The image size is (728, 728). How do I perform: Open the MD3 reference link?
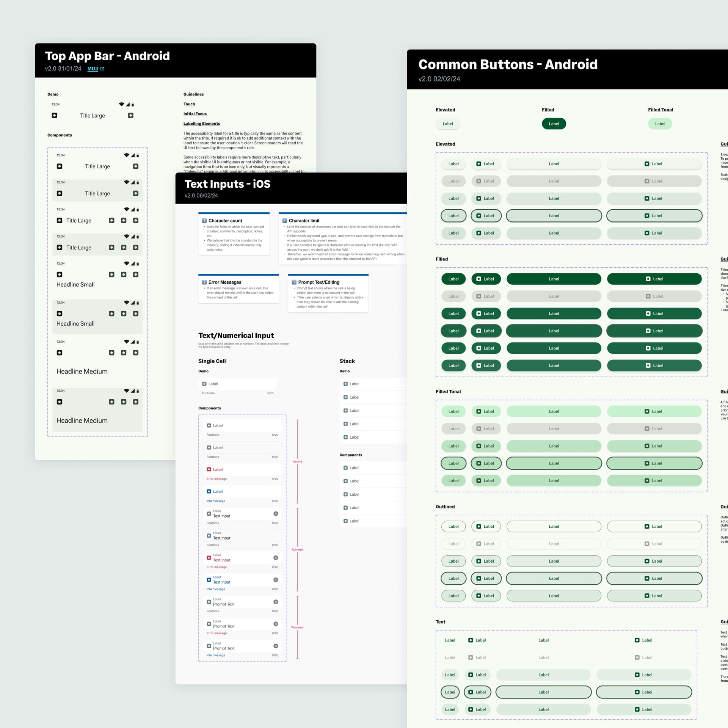[92, 69]
